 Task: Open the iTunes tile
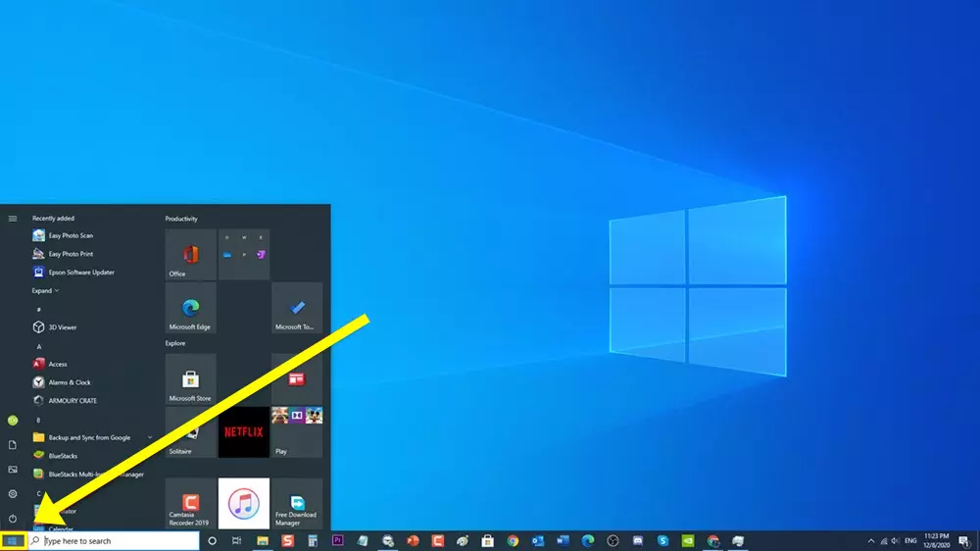244,504
